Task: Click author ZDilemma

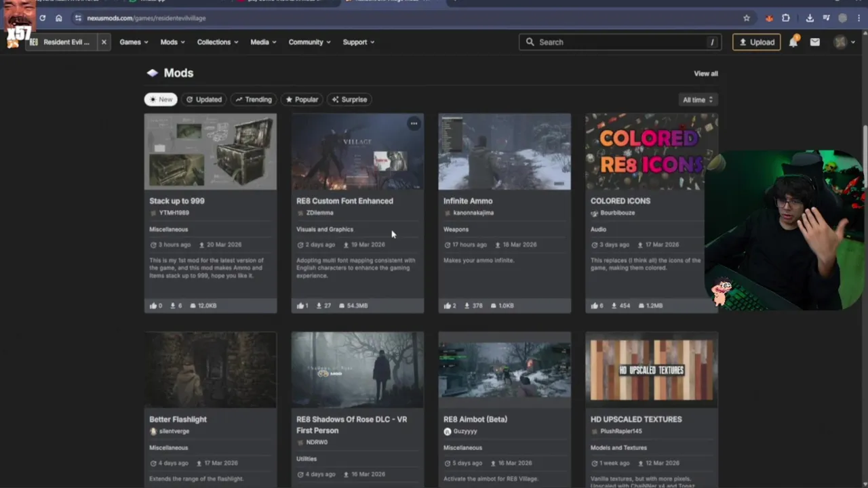Action: 320,213
